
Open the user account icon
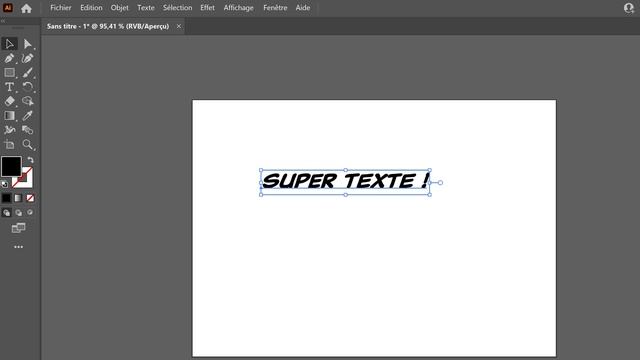click(629, 8)
